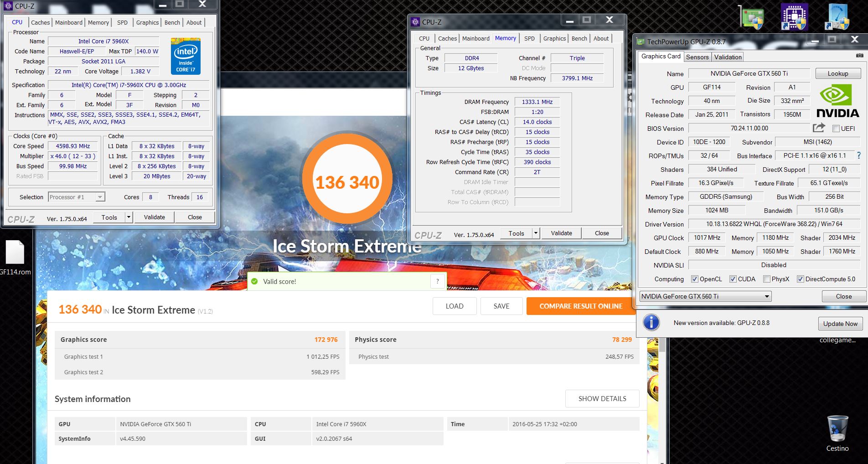The height and width of the screenshot is (464, 868).
Task: Click the GPU-Z BIOS share/export arrow icon
Action: (x=819, y=128)
